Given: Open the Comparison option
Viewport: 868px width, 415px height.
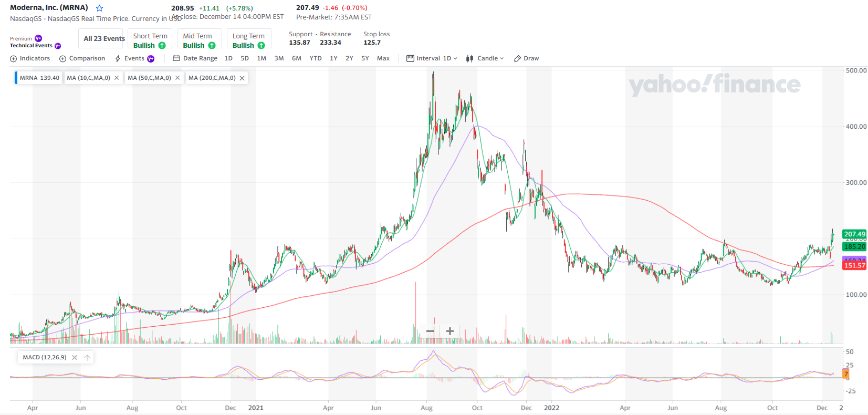Looking at the screenshot, I should pyautogui.click(x=82, y=58).
